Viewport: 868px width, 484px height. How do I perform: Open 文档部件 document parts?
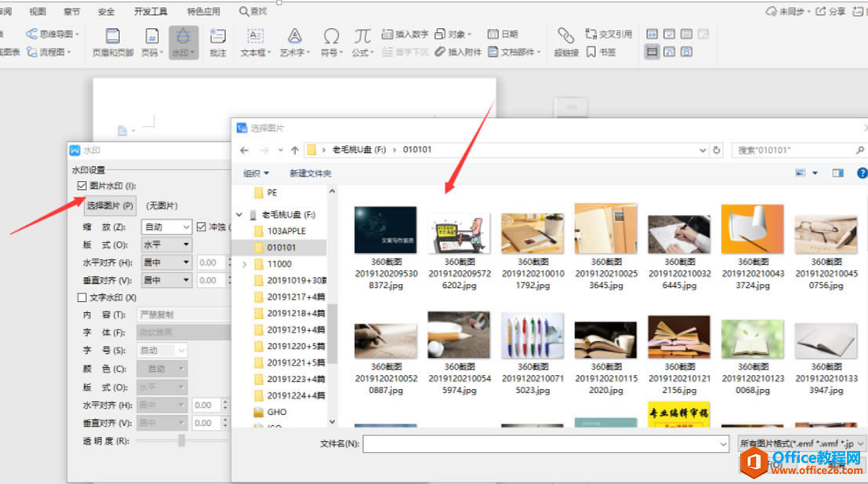514,52
